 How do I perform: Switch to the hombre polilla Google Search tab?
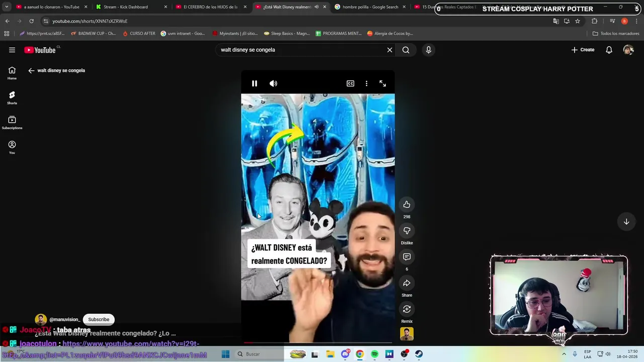coord(370,7)
